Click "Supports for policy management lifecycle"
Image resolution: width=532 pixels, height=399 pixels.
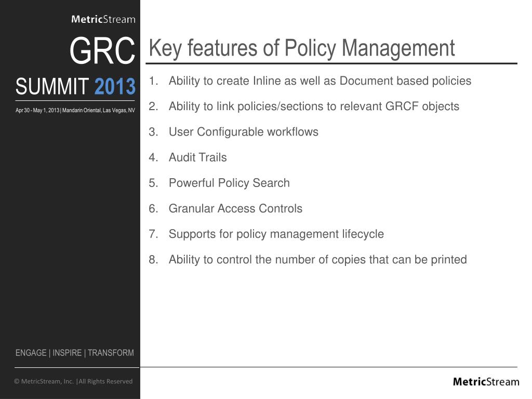pyautogui.click(x=276, y=234)
